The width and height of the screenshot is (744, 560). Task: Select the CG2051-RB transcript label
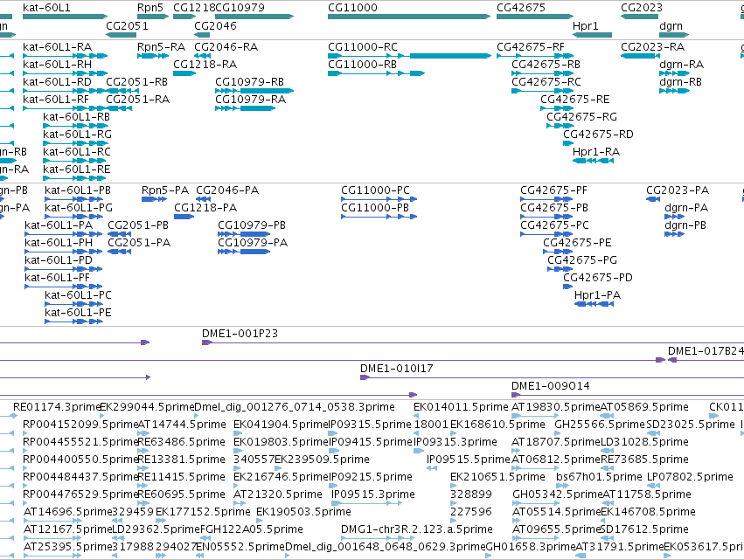coord(136,82)
